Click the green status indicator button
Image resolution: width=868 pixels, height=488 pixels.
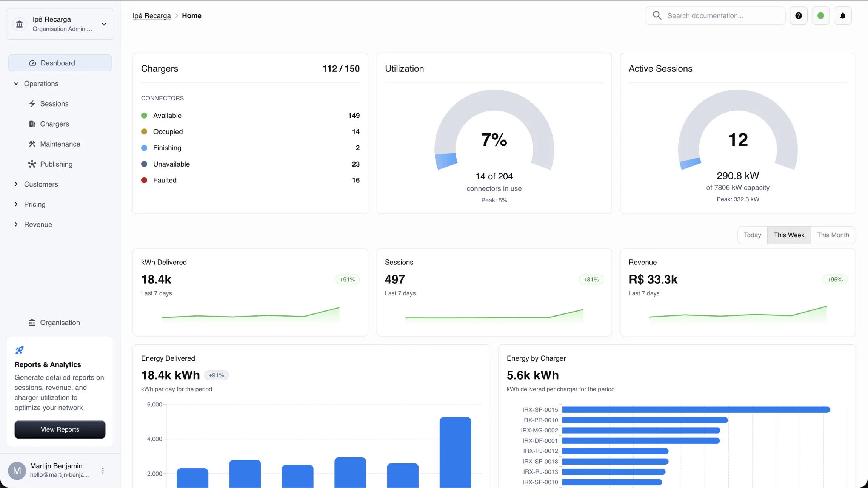pyautogui.click(x=820, y=15)
